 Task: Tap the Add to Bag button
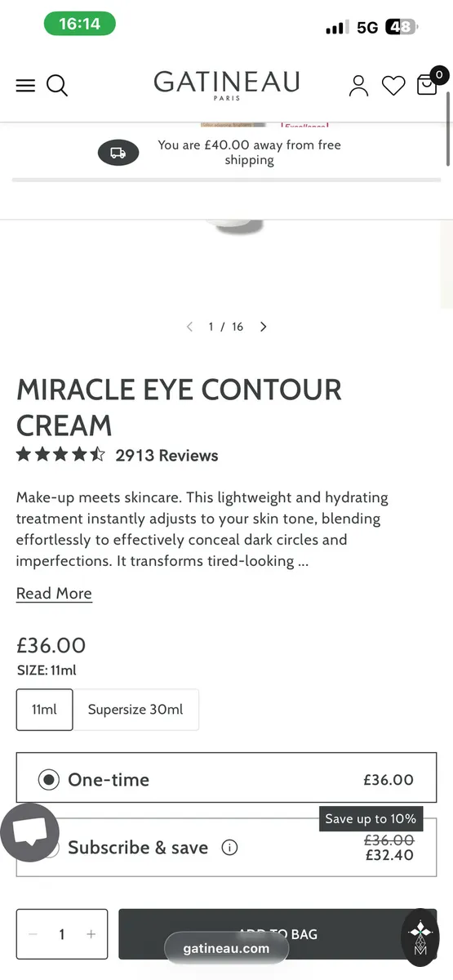278,934
